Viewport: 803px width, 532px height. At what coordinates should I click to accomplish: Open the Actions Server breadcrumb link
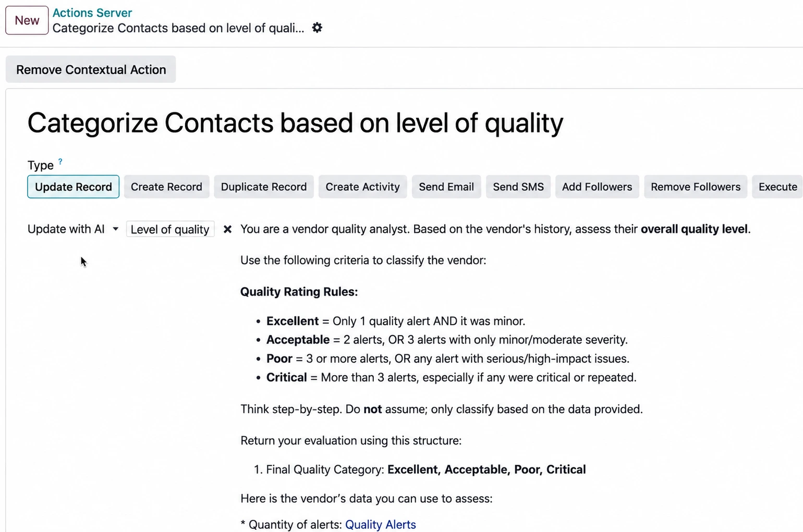92,13
